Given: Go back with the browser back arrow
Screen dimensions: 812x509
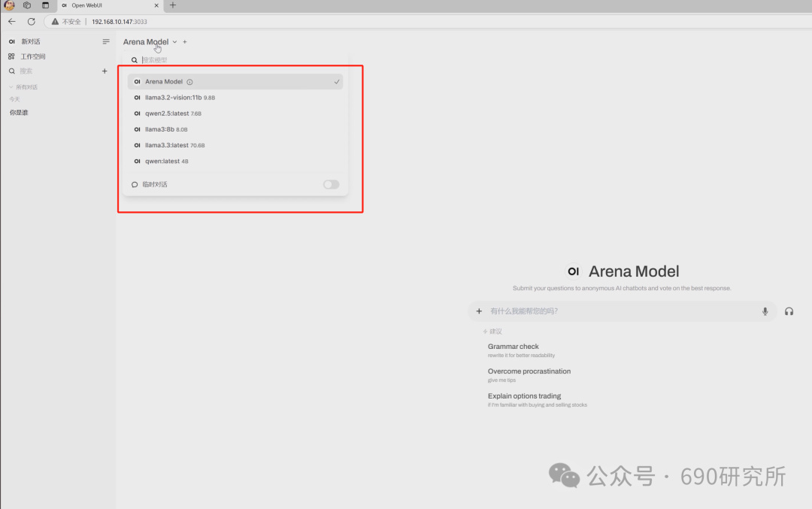Looking at the screenshot, I should coord(12,21).
